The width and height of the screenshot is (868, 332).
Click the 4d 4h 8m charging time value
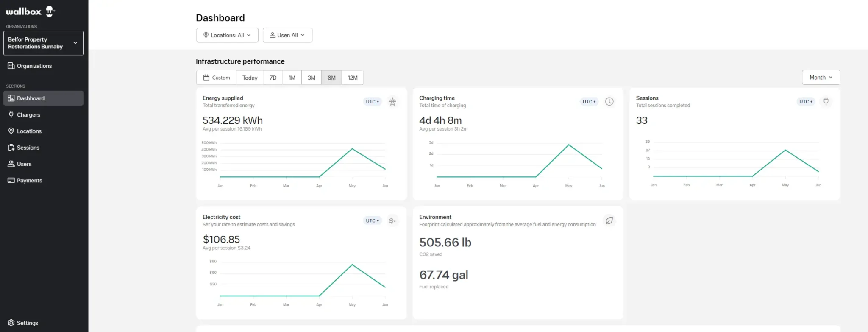point(440,120)
